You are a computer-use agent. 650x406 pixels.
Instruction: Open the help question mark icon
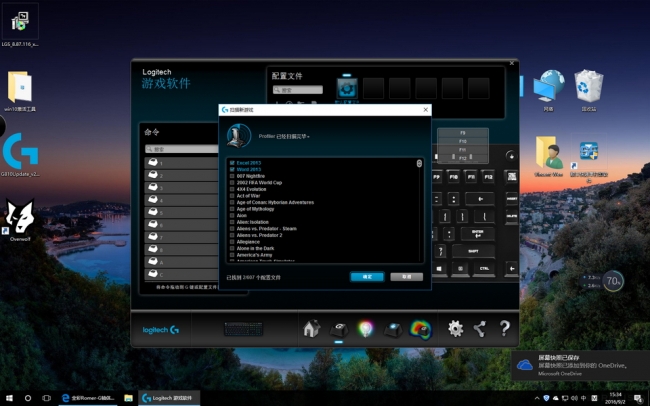[x=505, y=328]
